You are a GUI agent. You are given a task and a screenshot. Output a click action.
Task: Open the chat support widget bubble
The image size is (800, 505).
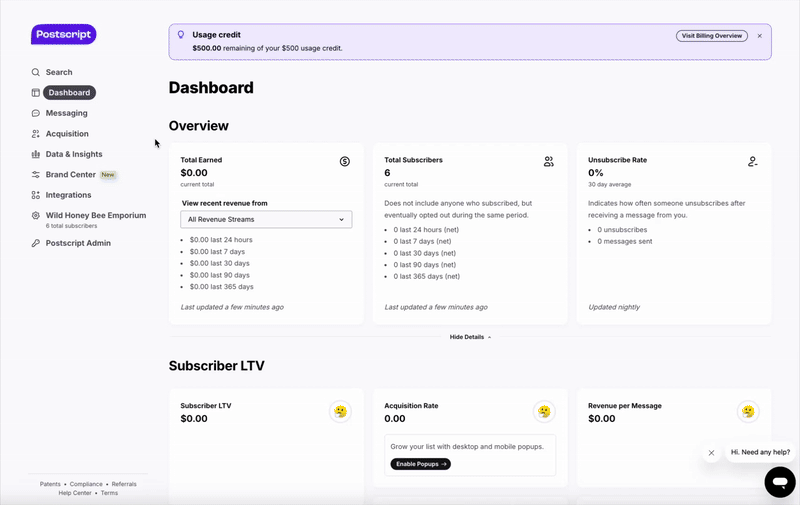779,482
